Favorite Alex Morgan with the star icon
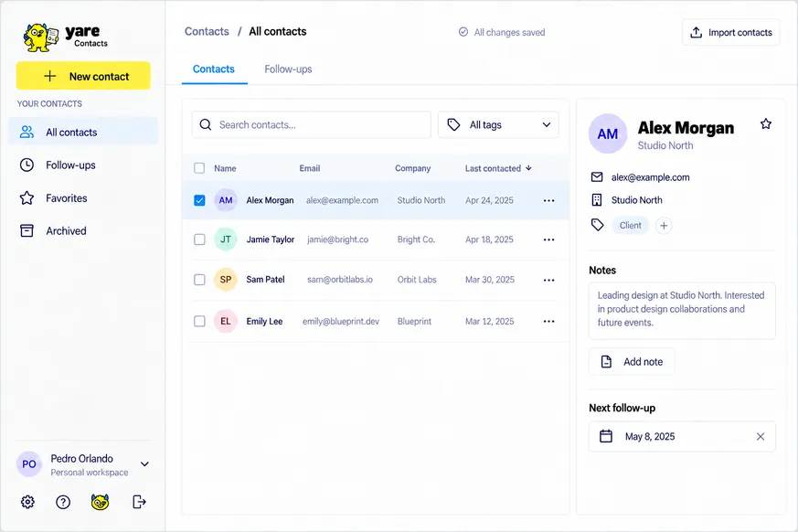The width and height of the screenshot is (798, 532). click(765, 123)
